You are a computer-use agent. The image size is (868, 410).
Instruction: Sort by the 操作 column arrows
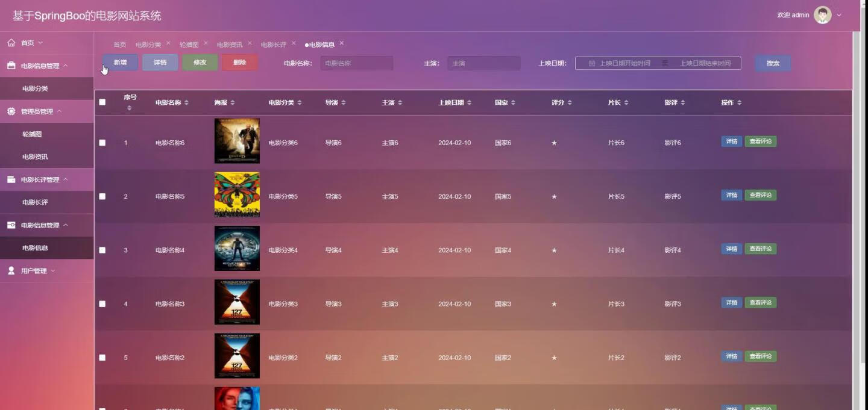pos(740,103)
